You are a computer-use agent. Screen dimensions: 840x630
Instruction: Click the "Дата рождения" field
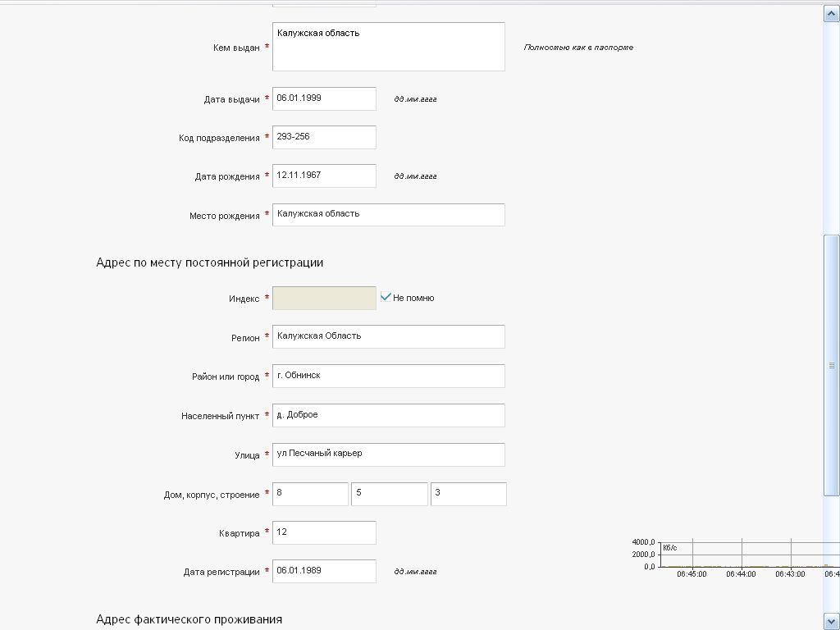click(324, 176)
